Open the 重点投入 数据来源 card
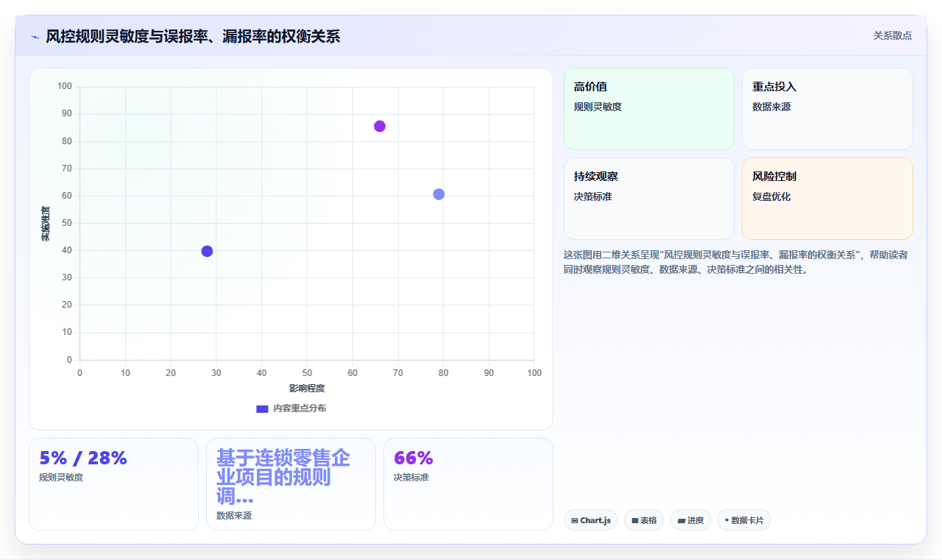This screenshot has width=942, height=560. (x=827, y=109)
